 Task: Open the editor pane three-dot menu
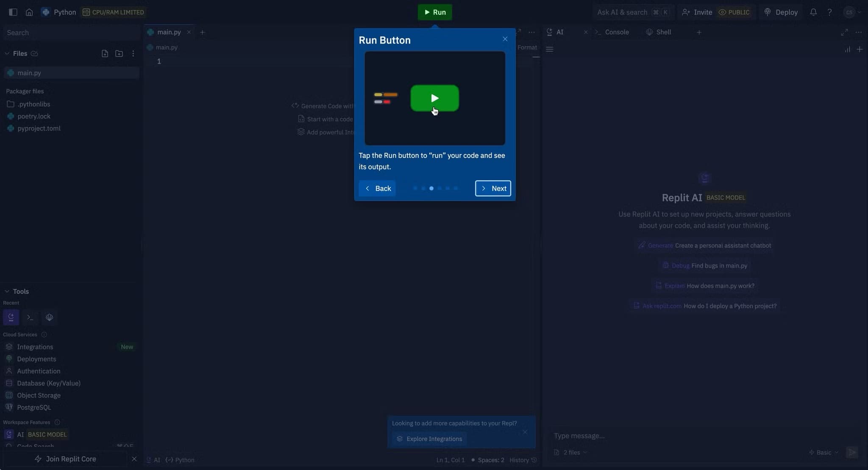531,32
